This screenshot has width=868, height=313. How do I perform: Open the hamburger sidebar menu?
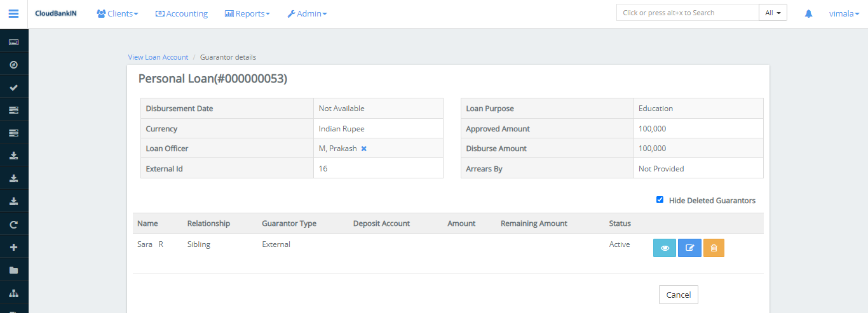coord(13,13)
